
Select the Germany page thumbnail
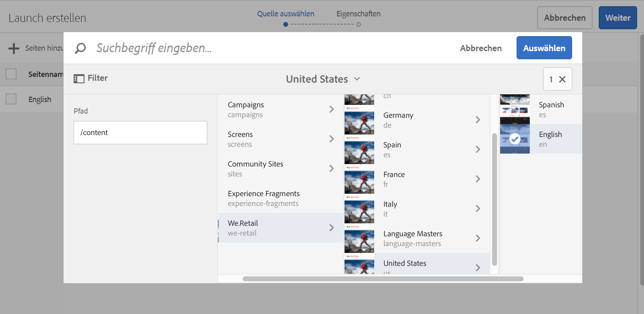pos(359,120)
